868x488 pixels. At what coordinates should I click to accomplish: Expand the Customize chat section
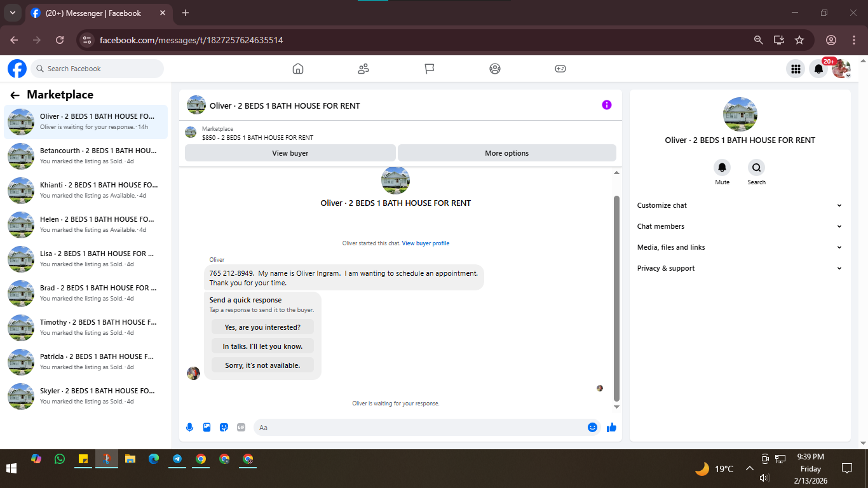[740, 205]
